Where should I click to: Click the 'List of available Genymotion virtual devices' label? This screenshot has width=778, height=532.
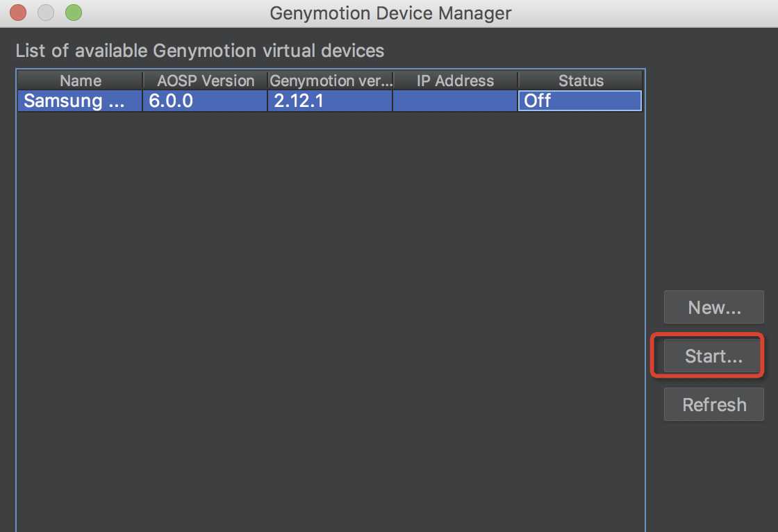click(200, 51)
